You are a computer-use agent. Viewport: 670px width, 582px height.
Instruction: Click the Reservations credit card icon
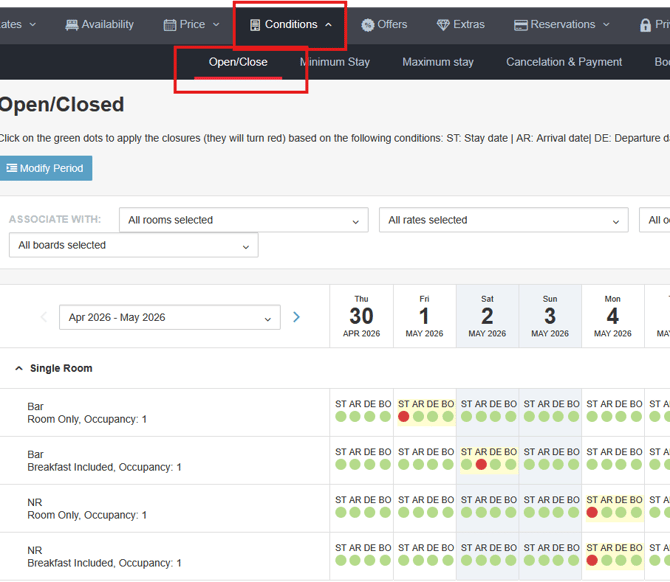520,26
